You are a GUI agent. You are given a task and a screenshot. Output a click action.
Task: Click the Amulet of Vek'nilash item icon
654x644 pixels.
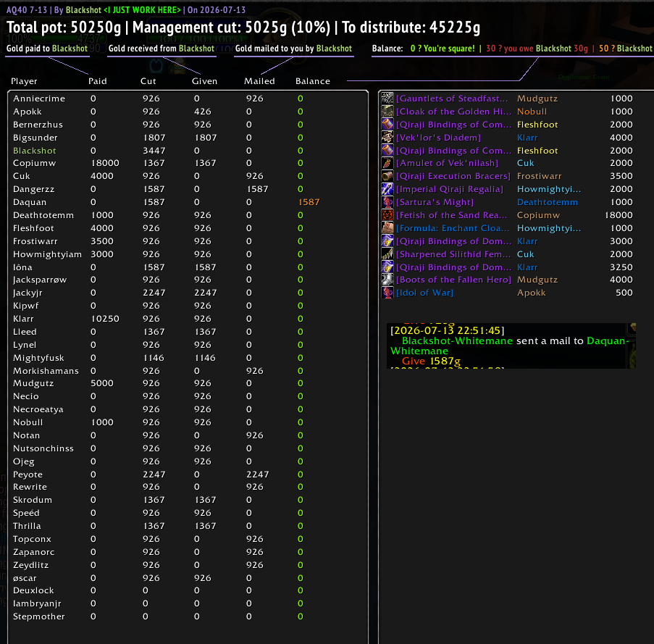coord(387,163)
